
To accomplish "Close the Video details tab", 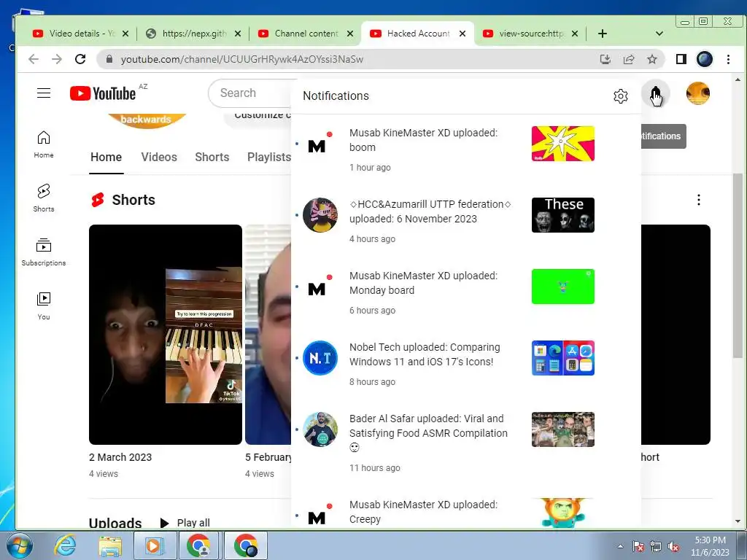I will 125,34.
